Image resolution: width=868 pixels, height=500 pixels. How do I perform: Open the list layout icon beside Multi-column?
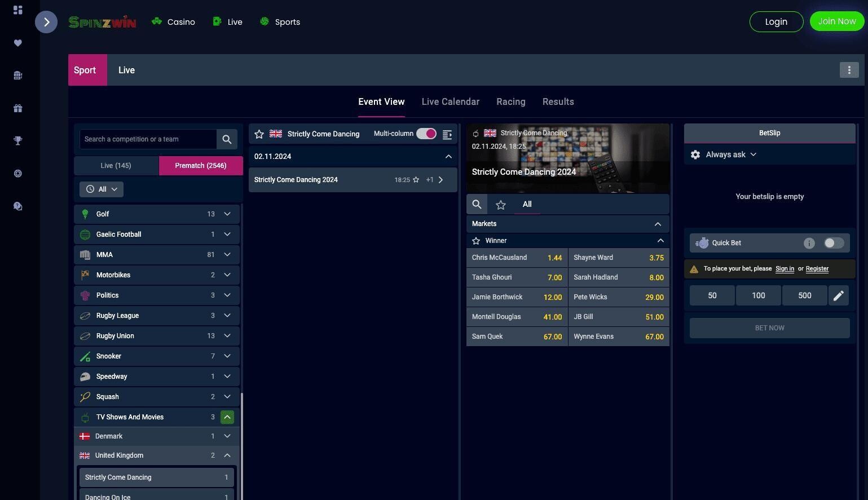[x=447, y=134]
